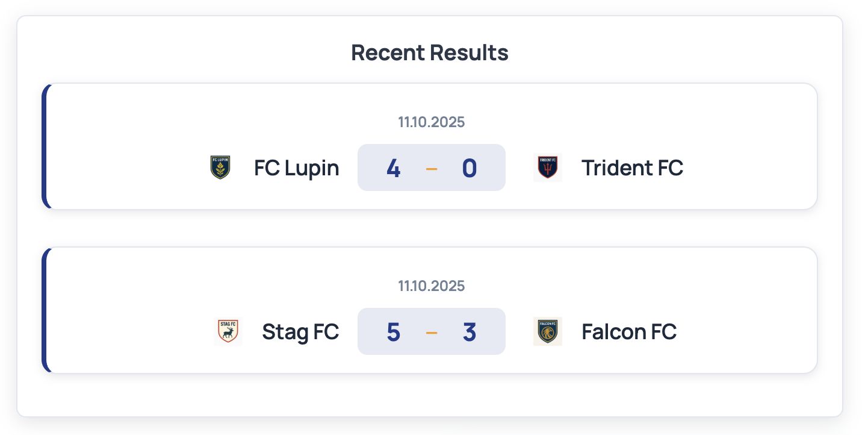Screen dimensions: 868x435
Task: Click the date above FC Lupin match
Action: click(x=431, y=122)
